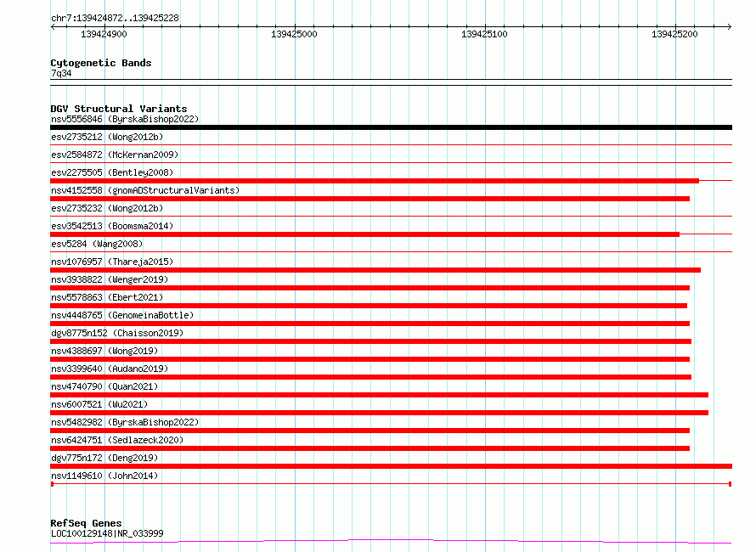This screenshot has width=756, height=552.
Task: Select the Cytogenetic Bands track title
Action: [x=101, y=63]
